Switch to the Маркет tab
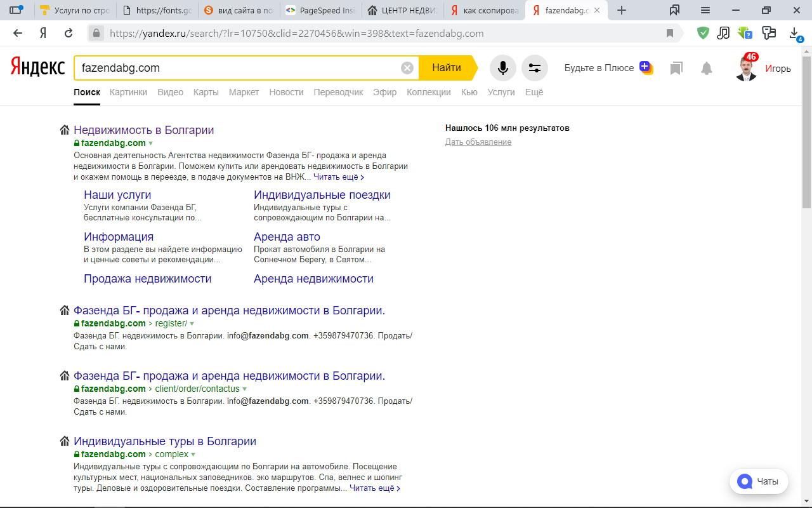812x508 pixels. (x=244, y=92)
